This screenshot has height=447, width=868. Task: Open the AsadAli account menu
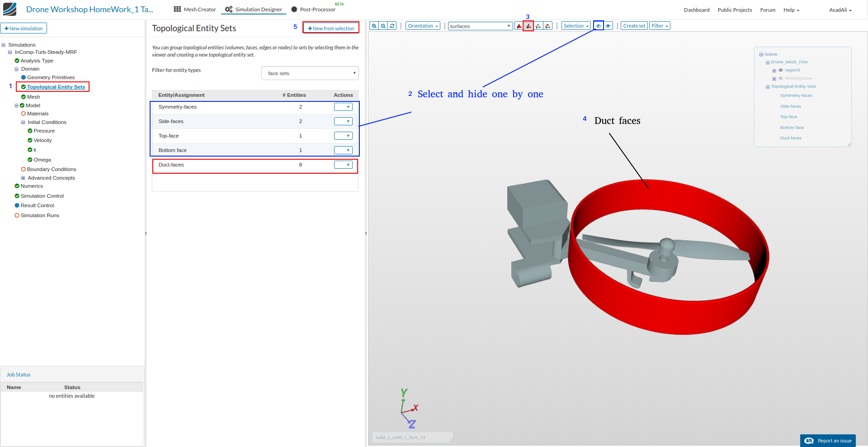point(840,10)
